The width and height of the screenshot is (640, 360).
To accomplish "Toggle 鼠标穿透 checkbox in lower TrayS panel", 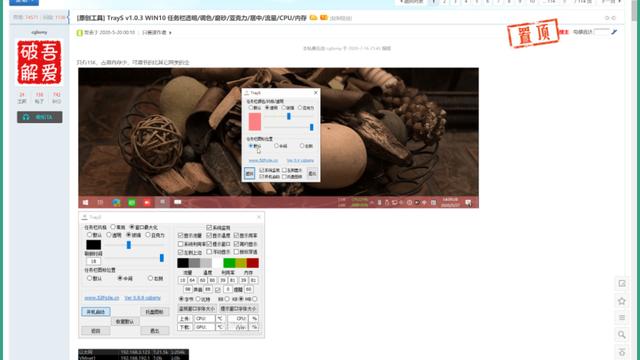I will point(236,252).
